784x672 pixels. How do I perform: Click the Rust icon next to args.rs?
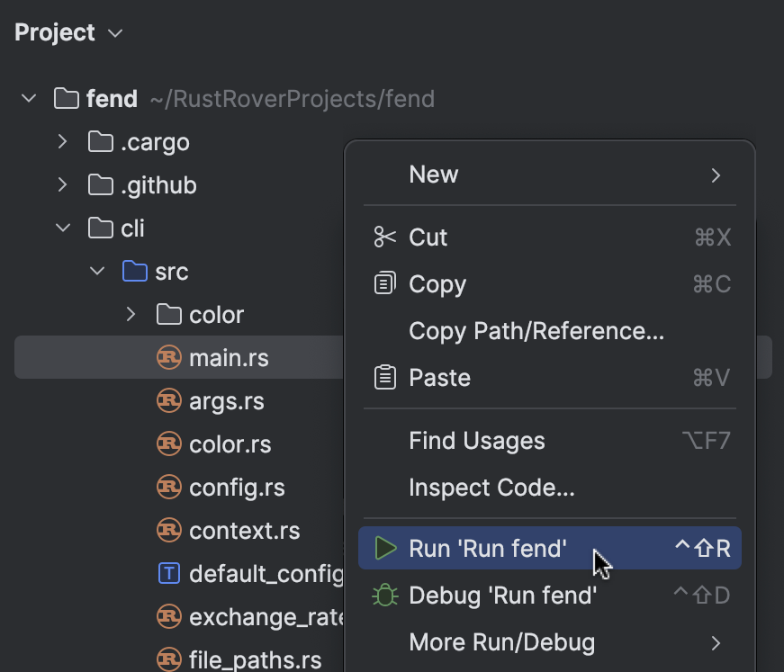(x=169, y=400)
